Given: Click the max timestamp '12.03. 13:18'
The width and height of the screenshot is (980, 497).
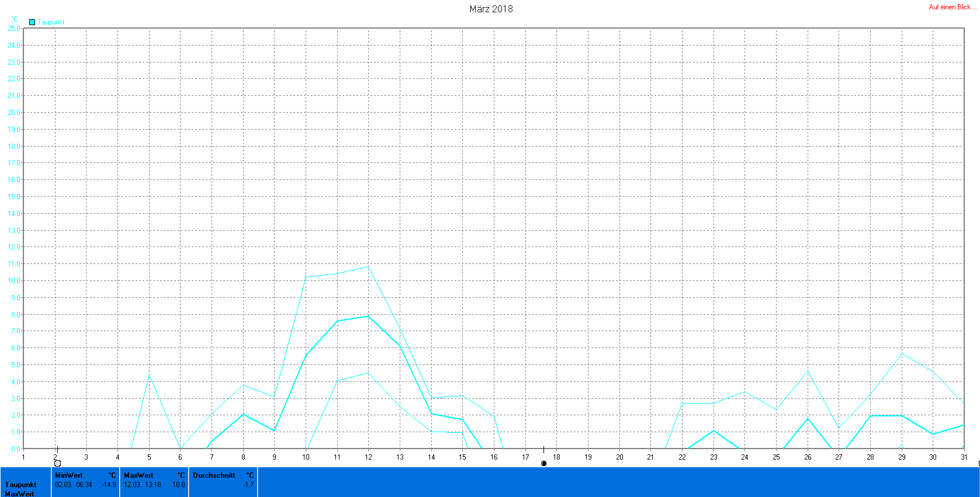Looking at the screenshot, I should [x=143, y=485].
